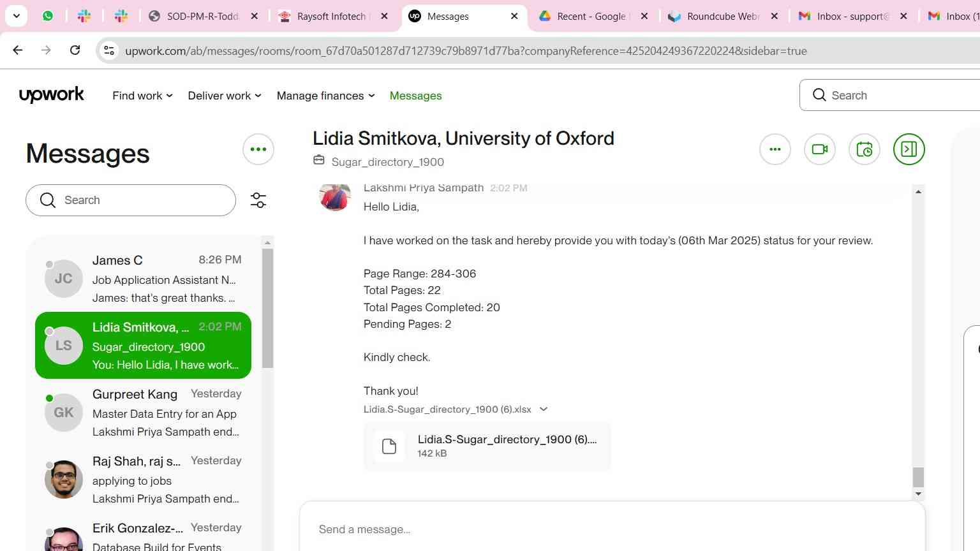Open conversation more options menu
The width and height of the screenshot is (980, 551).
(x=775, y=149)
